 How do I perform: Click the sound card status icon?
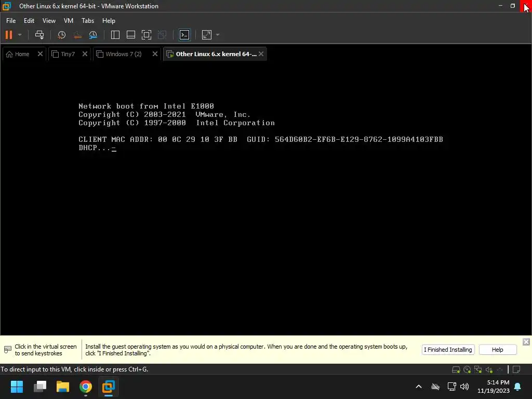pyautogui.click(x=489, y=369)
